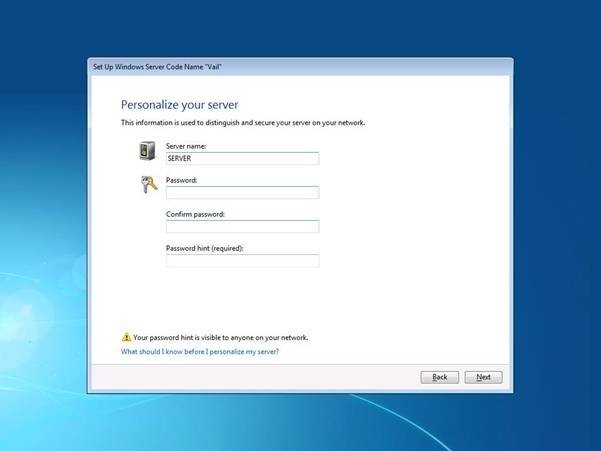601x451 pixels.
Task: Click the yellow warning triangle icon
Action: pyautogui.click(x=126, y=337)
